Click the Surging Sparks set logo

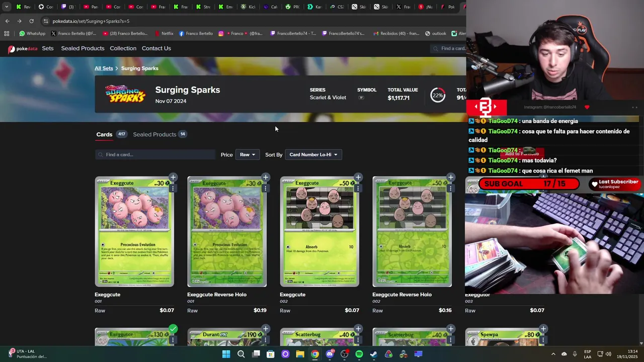[125, 94]
